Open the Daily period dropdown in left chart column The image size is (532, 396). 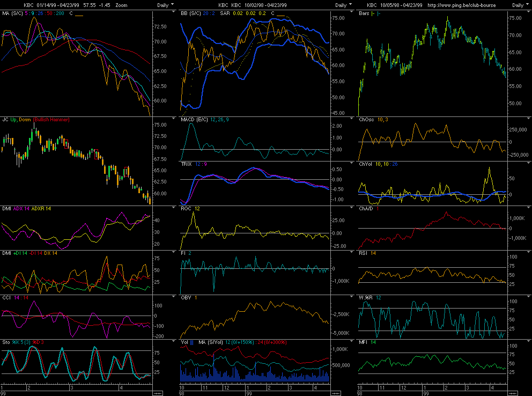point(165,5)
